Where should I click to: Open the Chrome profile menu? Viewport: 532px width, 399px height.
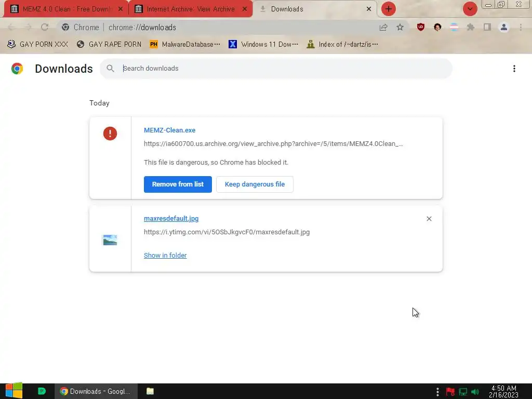point(504,27)
